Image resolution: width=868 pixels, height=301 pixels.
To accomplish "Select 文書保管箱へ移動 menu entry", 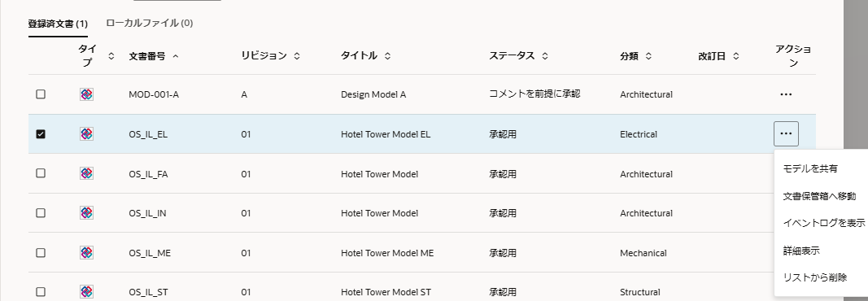I will pos(819,196).
